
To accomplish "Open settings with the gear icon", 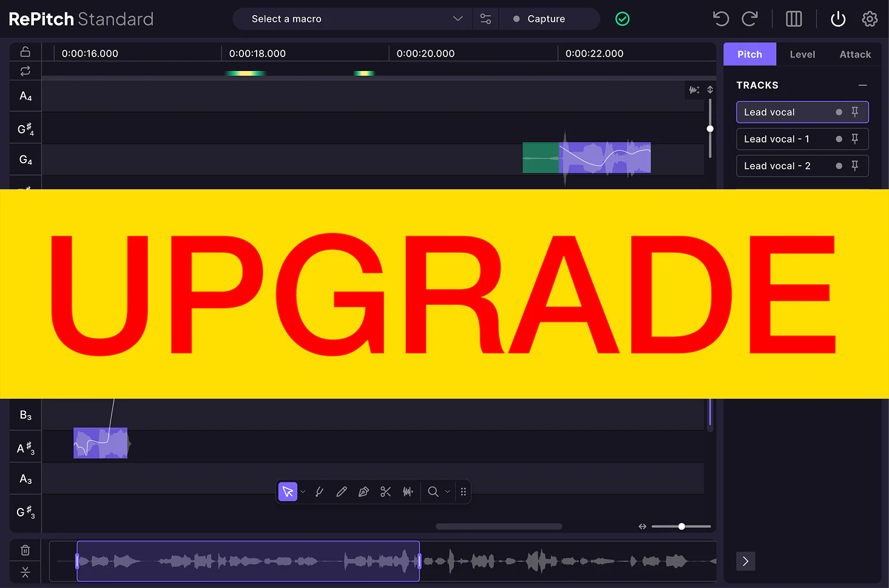I will (870, 19).
